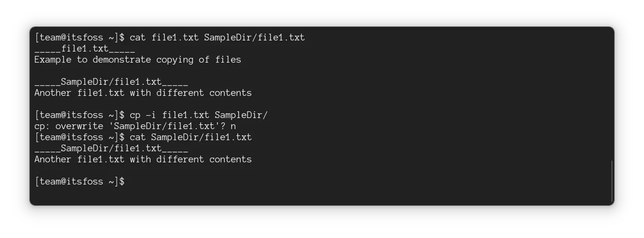Select the '_____file1.txt_____' header line
Viewport: 644px width, 238px height.
84,49
